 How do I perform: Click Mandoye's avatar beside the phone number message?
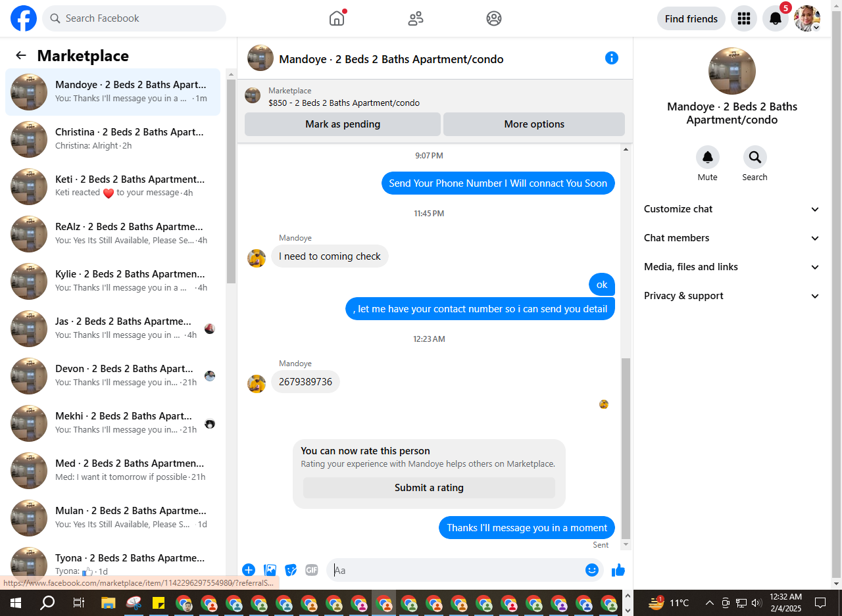[x=257, y=384]
